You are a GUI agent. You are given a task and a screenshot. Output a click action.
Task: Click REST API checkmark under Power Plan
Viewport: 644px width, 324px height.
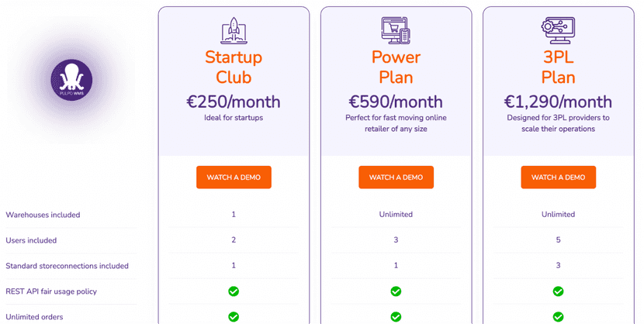tap(396, 291)
